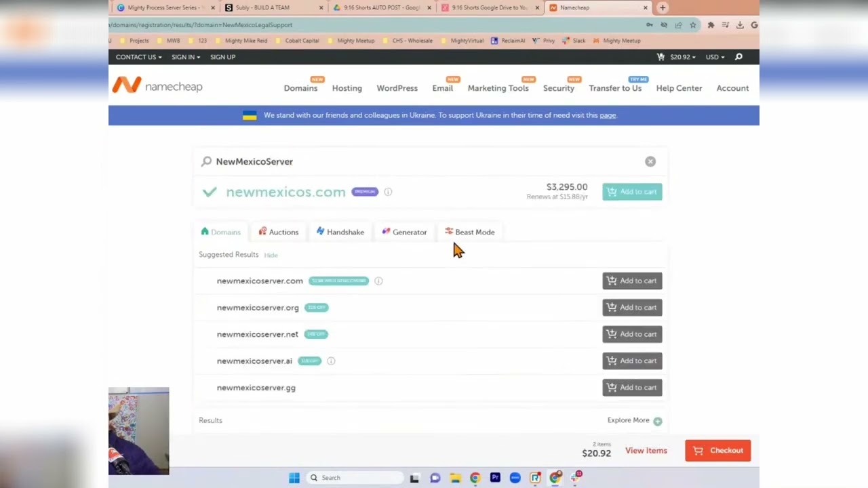Open the Account menu
This screenshot has height=488, width=868.
732,88
